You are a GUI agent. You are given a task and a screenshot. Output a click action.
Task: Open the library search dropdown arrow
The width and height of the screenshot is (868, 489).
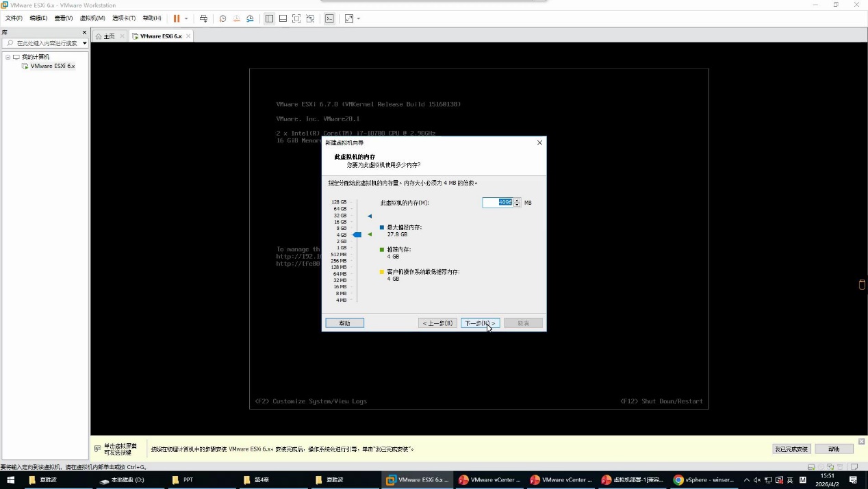point(84,43)
